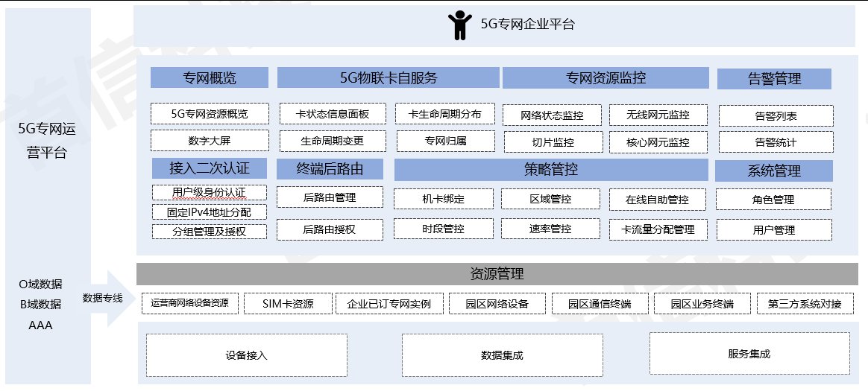
Task: Select the 速率管控 box
Action: click(550, 229)
